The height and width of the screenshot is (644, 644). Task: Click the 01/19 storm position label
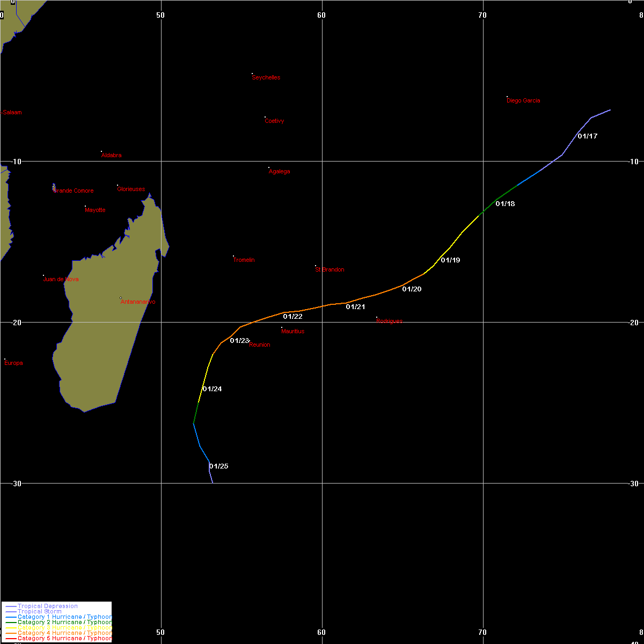point(450,260)
